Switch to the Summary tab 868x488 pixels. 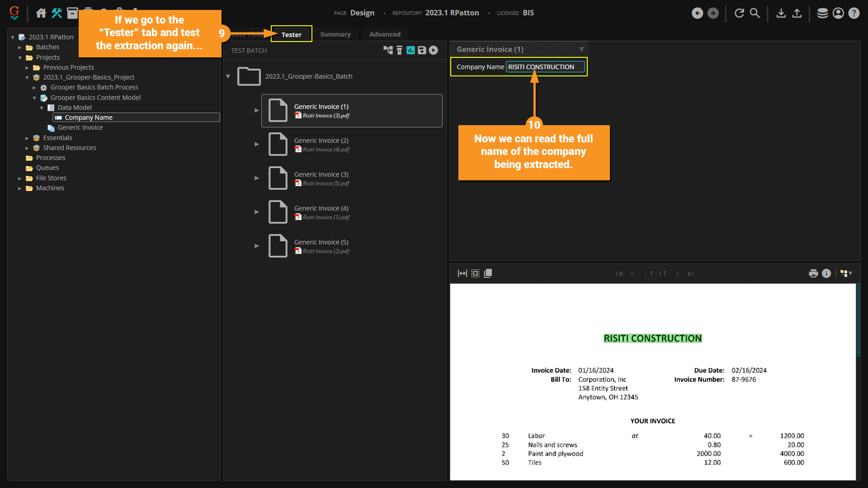pos(335,34)
